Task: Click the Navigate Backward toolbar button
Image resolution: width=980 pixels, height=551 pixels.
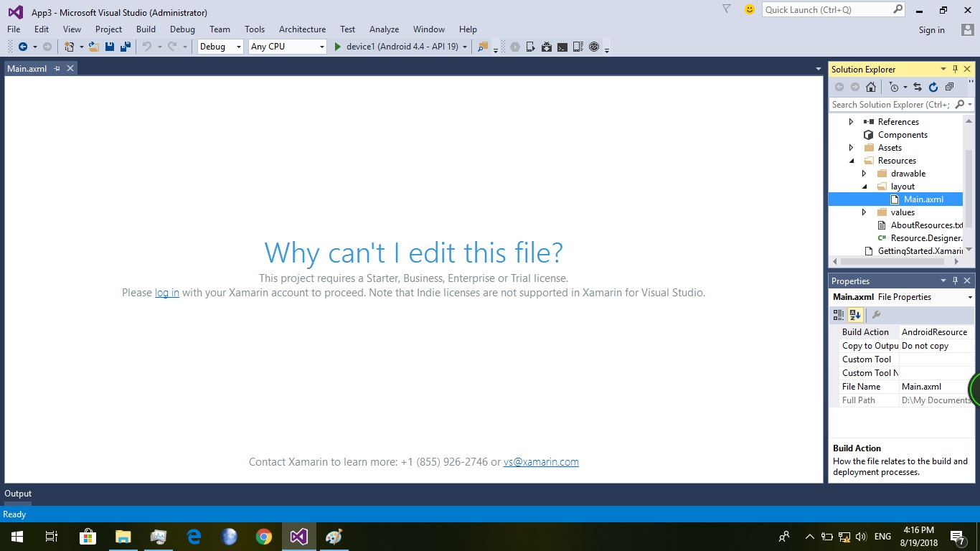Action: 23,47
